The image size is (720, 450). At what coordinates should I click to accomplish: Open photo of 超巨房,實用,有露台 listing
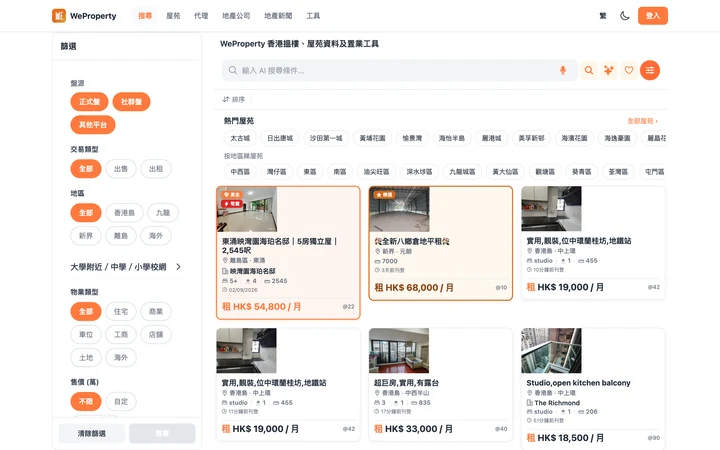click(399, 350)
